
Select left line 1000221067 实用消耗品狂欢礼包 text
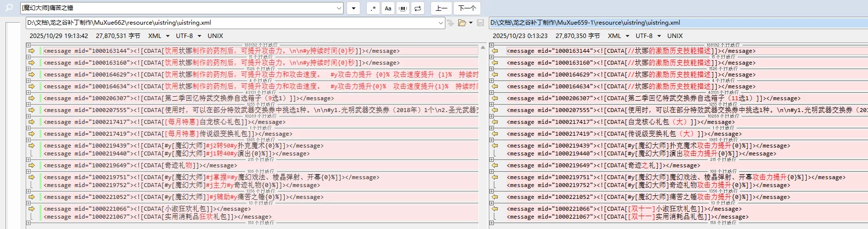click(x=196, y=217)
